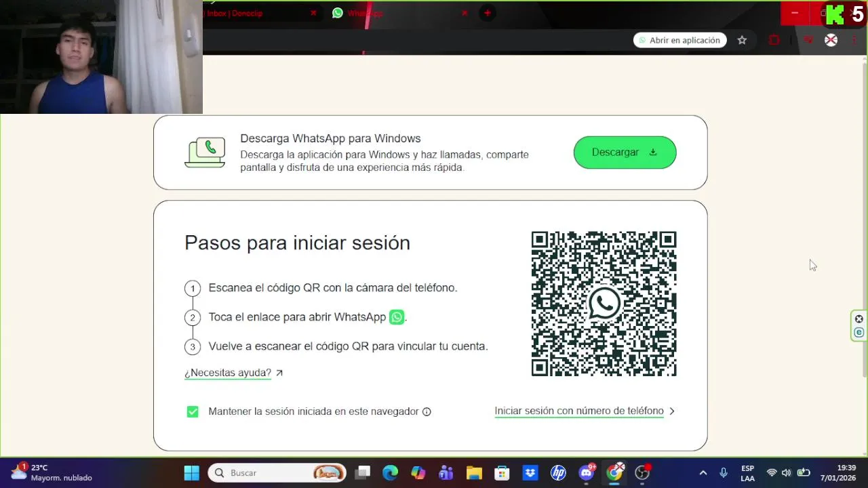868x488 pixels.
Task: Open the volume speaker icon in the tray
Action: point(787,472)
